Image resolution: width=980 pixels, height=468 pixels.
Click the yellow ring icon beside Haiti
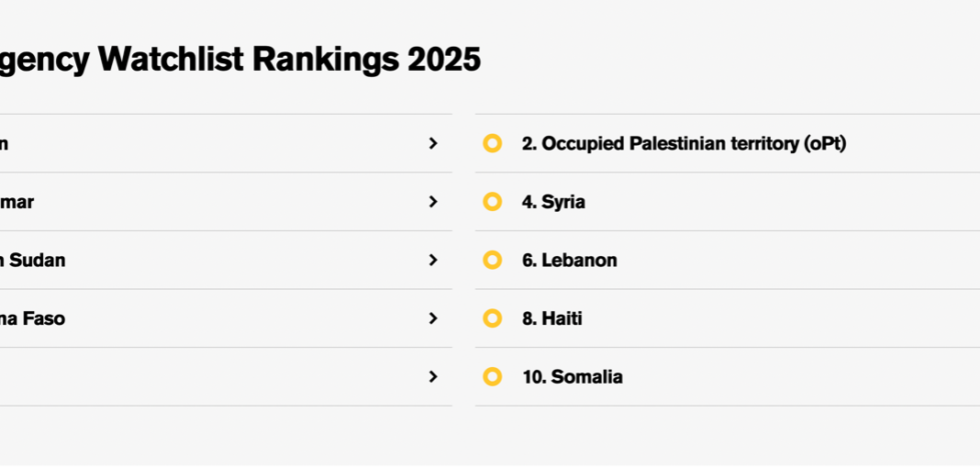pos(493,318)
